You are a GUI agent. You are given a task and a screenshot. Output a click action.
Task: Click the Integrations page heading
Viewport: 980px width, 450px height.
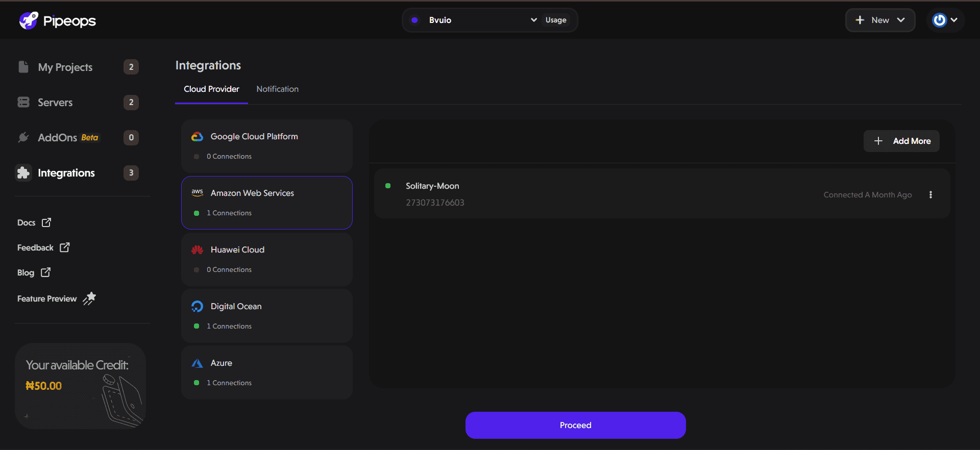tap(208, 65)
